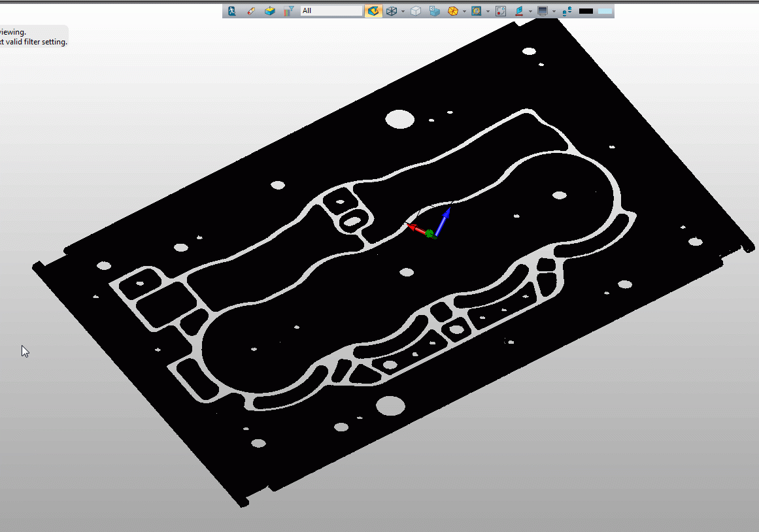The height and width of the screenshot is (532, 759).
Task: Select the white shaded cube icon
Action: (x=415, y=10)
